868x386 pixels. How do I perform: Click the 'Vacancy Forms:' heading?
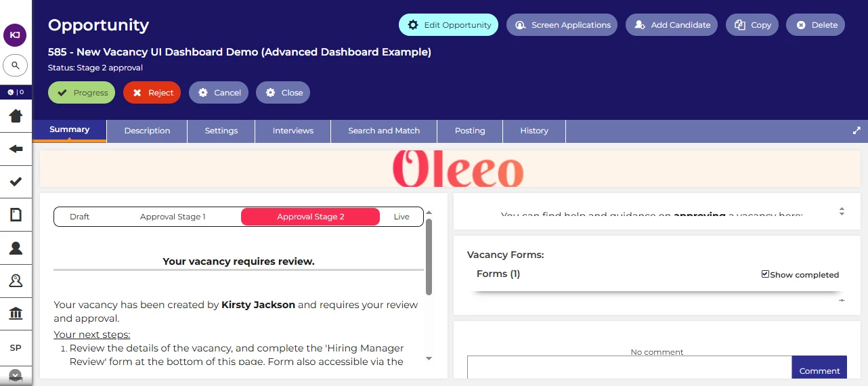coord(506,255)
